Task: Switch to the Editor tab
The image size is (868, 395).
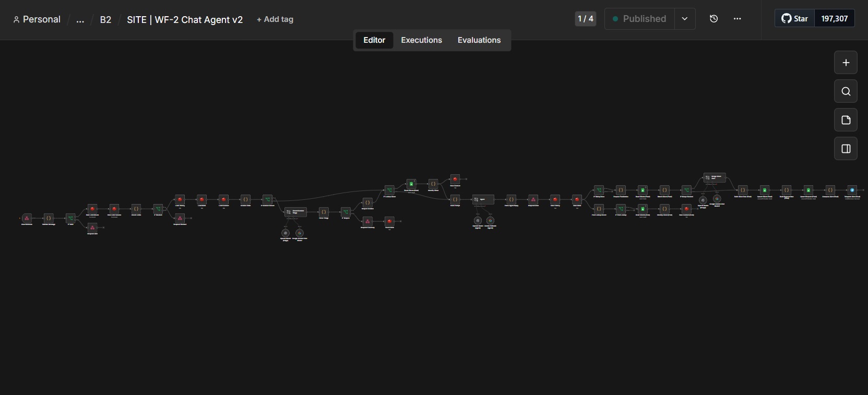Action: pyautogui.click(x=374, y=40)
